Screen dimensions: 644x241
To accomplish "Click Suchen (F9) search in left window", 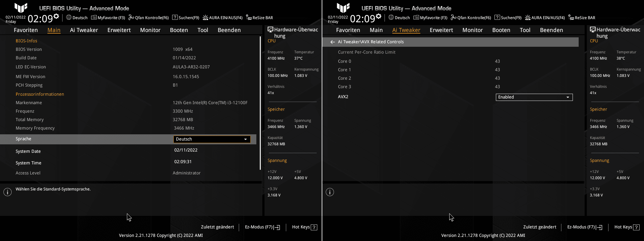I will coord(186,18).
